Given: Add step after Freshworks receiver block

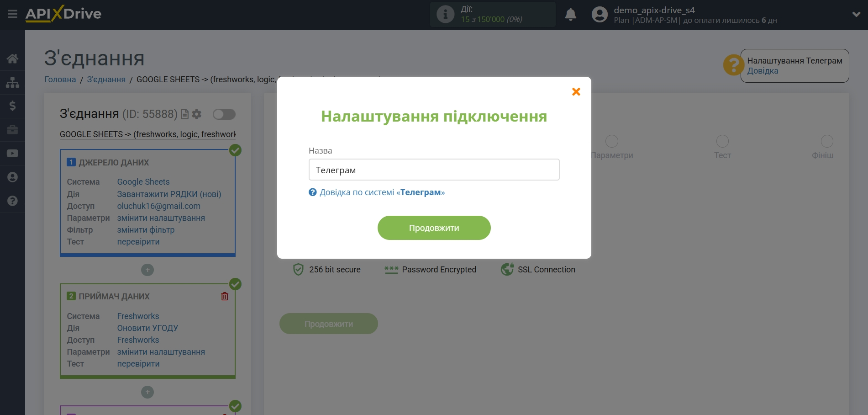Looking at the screenshot, I should point(147,392).
